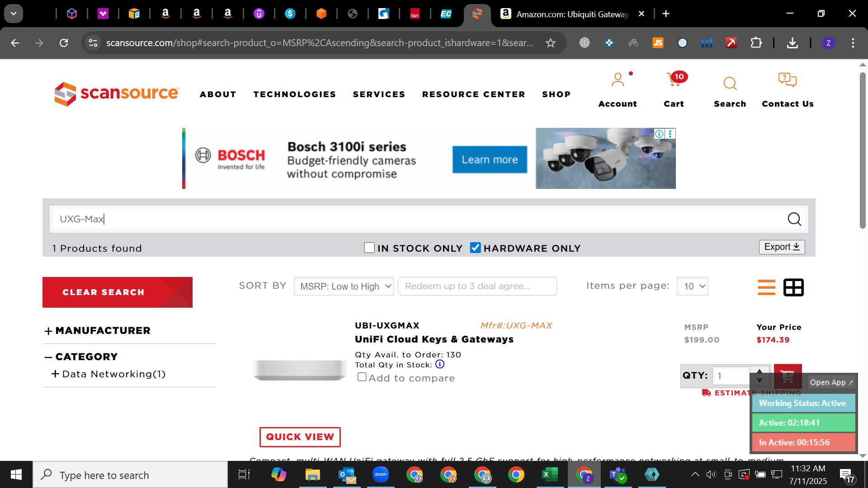The width and height of the screenshot is (868, 488).
Task: Open the About menu
Action: [218, 94]
